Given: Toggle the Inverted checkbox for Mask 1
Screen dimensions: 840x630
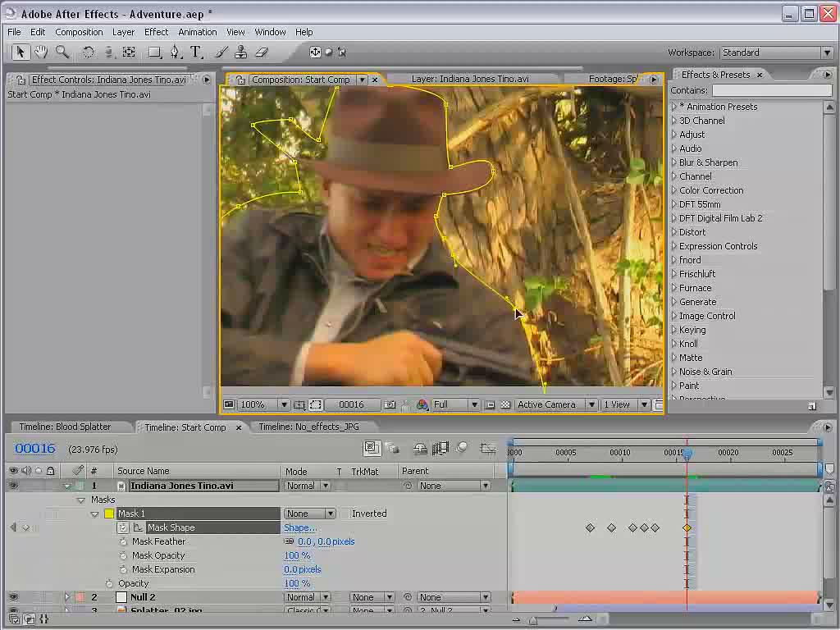Looking at the screenshot, I should (x=345, y=514).
